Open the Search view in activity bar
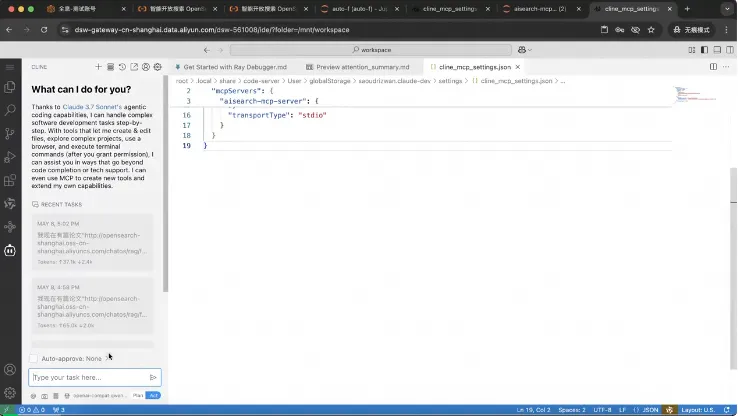Viewport: 738px width, 416px height. [x=10, y=110]
